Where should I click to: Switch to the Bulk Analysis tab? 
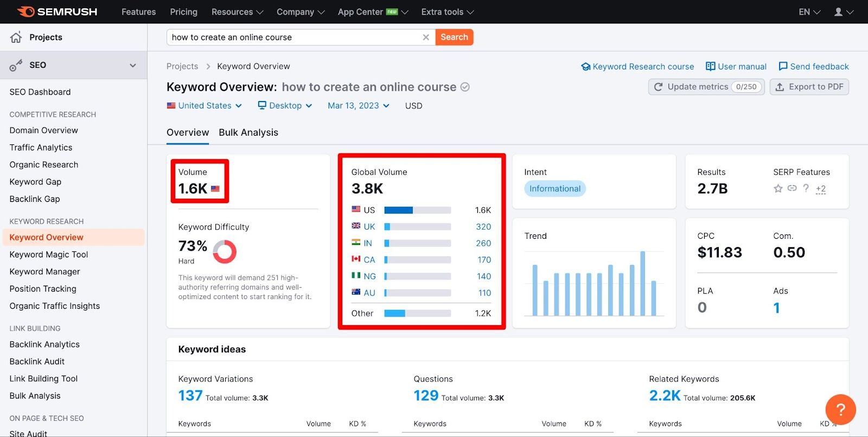click(x=248, y=132)
